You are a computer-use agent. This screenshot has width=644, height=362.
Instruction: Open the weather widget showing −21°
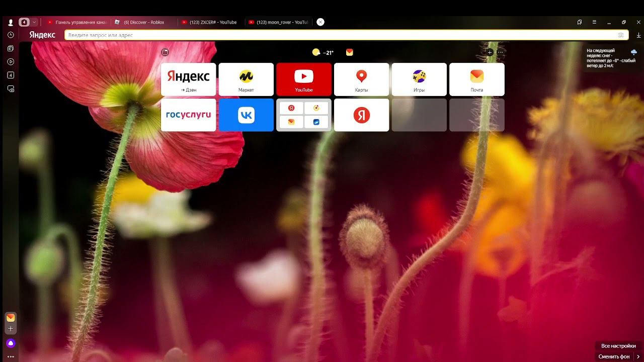[x=323, y=52]
